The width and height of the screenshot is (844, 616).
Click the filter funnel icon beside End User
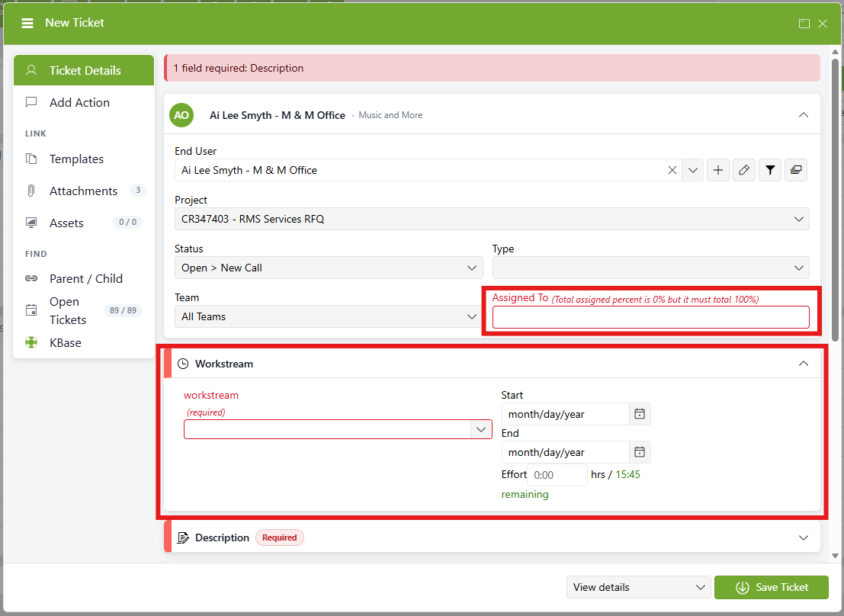click(770, 170)
